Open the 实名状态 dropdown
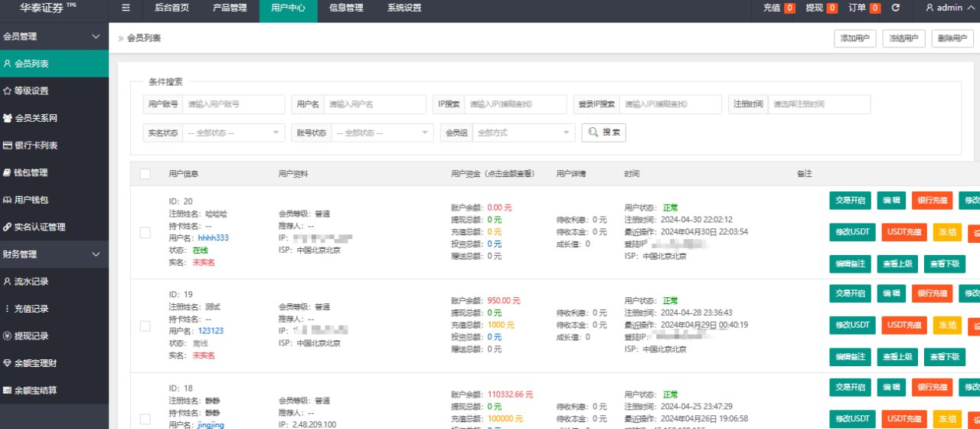Image resolution: width=980 pixels, height=429 pixels. [234, 133]
